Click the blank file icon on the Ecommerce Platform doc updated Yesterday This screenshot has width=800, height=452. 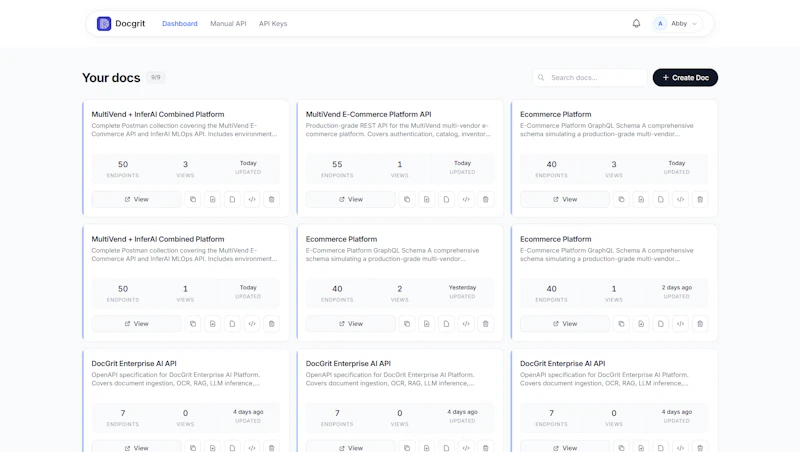tap(446, 324)
